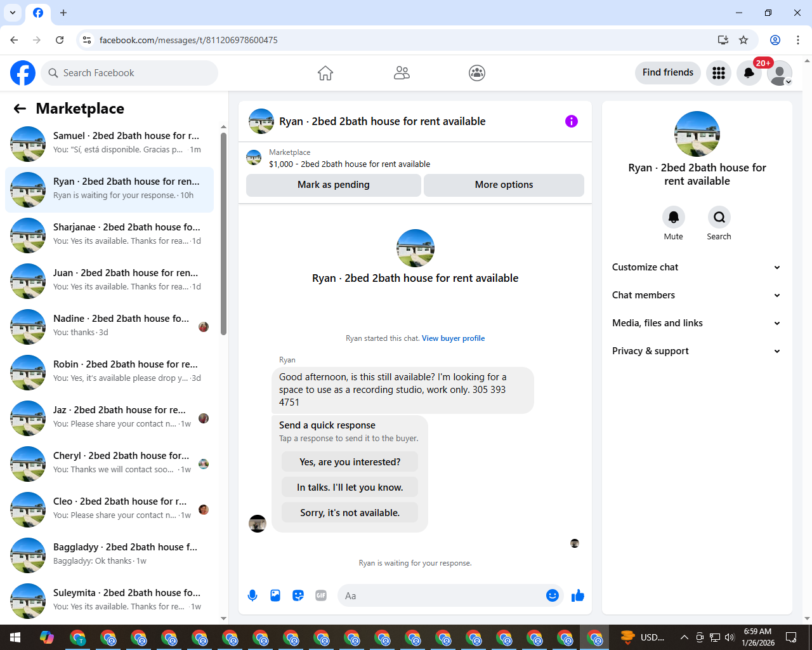Click Mark as pending

pos(334,185)
